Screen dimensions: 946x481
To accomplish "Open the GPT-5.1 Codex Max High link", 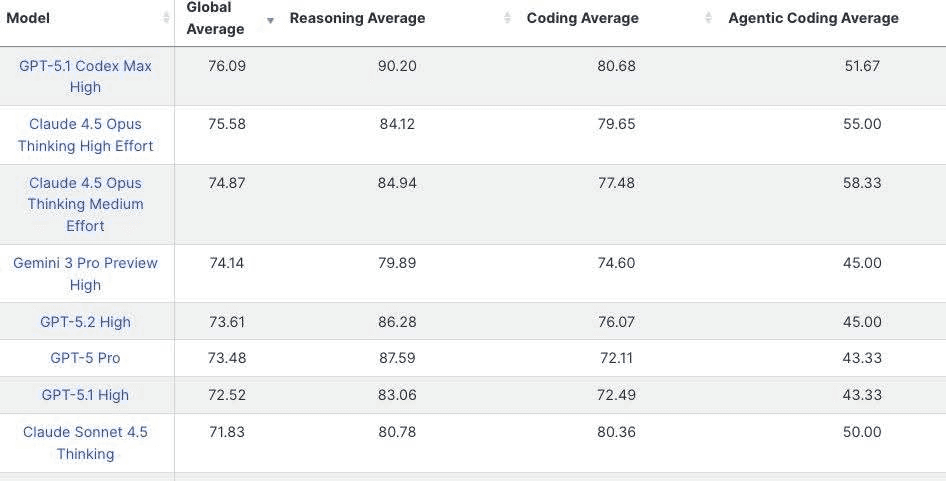I will pos(85,76).
